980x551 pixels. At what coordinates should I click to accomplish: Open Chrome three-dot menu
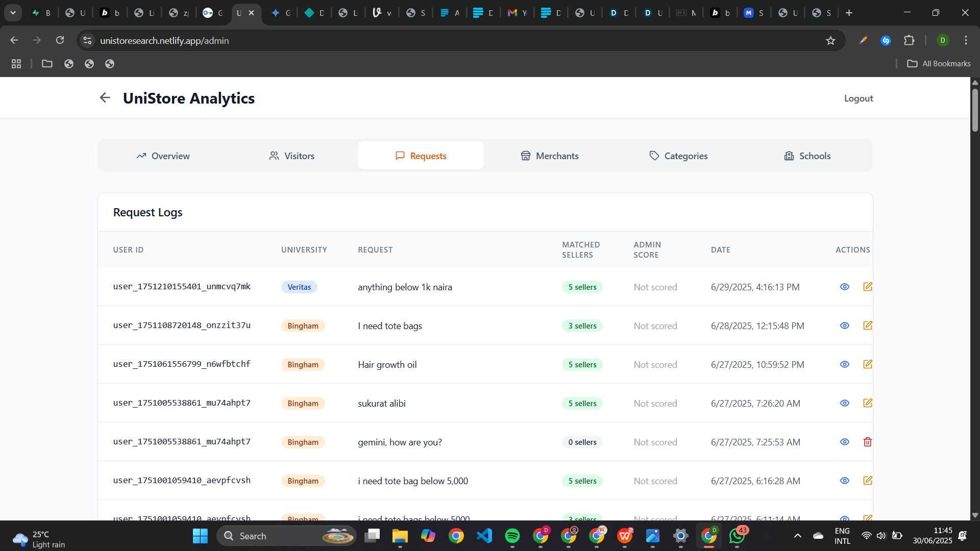[x=966, y=40]
